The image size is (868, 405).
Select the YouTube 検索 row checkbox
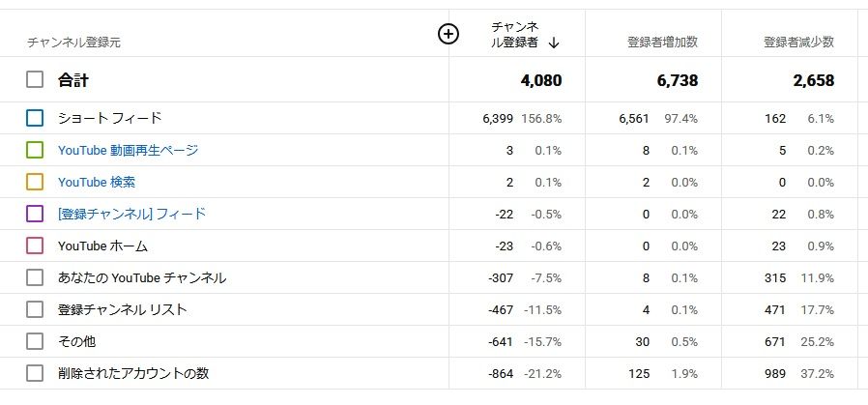35,182
